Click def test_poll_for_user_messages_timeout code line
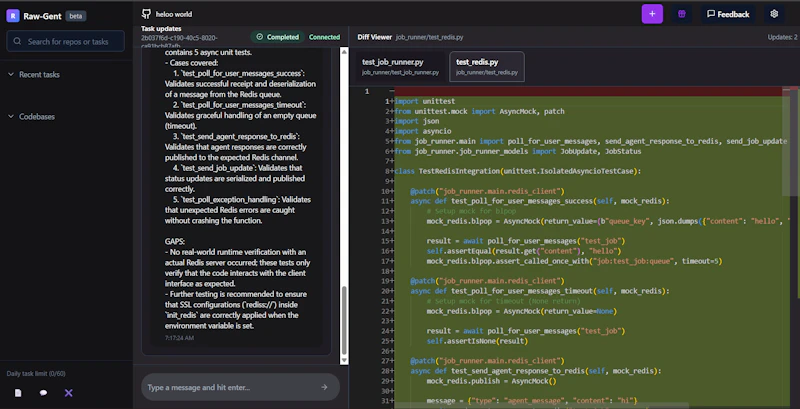 [540, 291]
